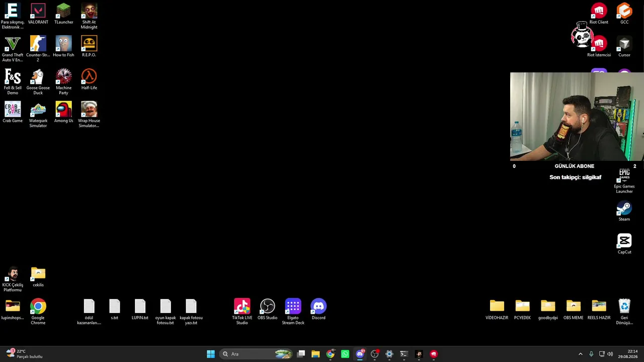Select the Fell & Sell Demo icon
The image size is (644, 362).
pos(13,82)
